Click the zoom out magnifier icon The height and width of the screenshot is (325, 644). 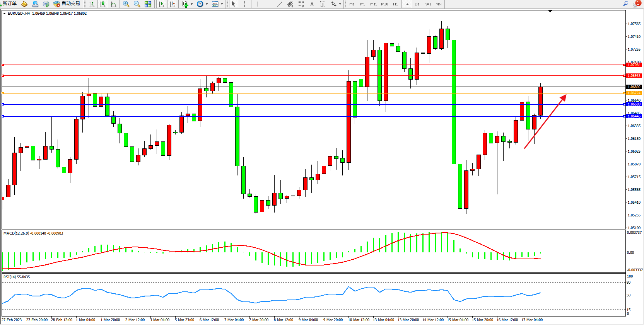coord(137,4)
